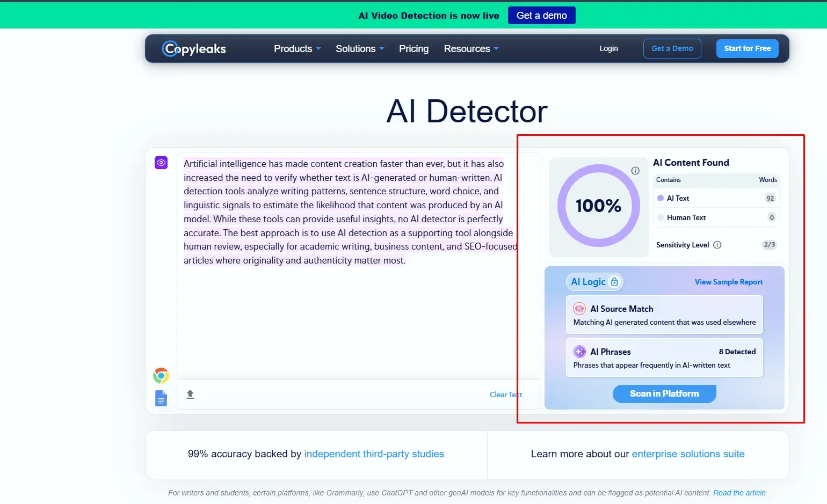Image resolution: width=827 pixels, height=504 pixels.
Task: Click the AI Source Match card
Action: click(664, 315)
